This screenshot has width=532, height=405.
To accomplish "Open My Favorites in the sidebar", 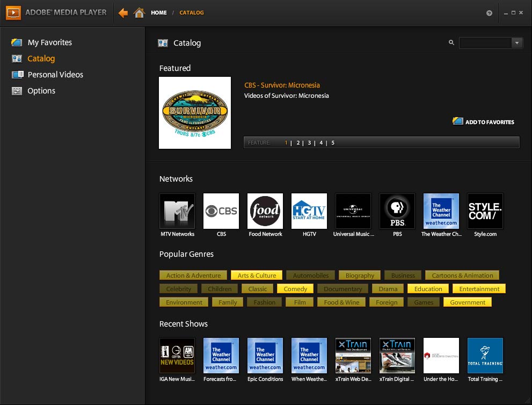I will pos(50,42).
